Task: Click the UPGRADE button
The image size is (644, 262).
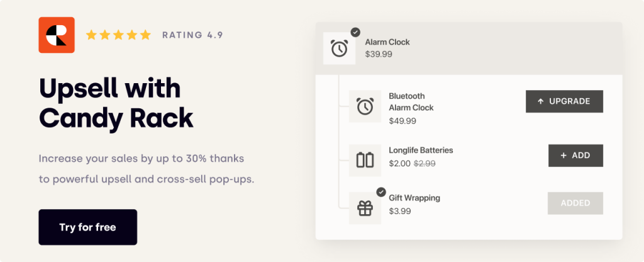Action: 564,101
